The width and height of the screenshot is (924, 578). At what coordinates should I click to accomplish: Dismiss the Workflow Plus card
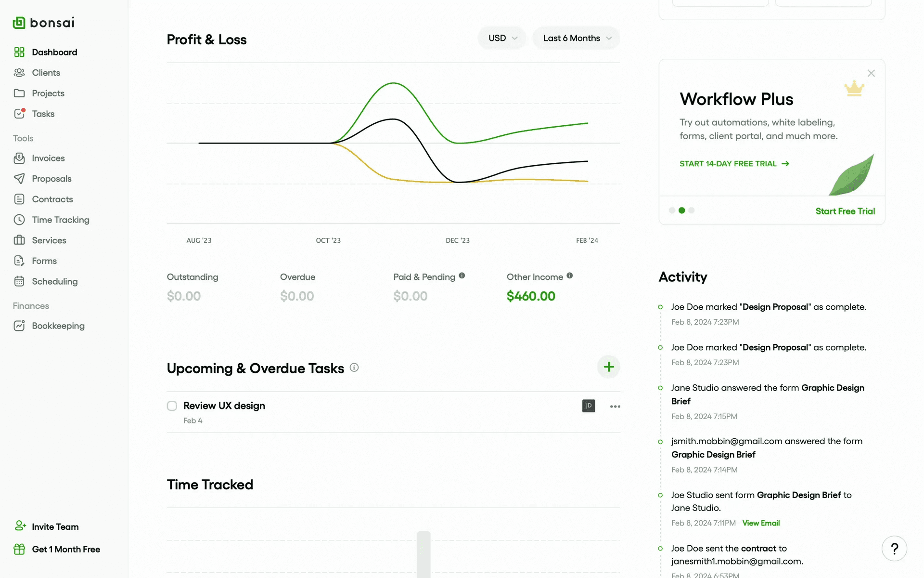coord(871,73)
